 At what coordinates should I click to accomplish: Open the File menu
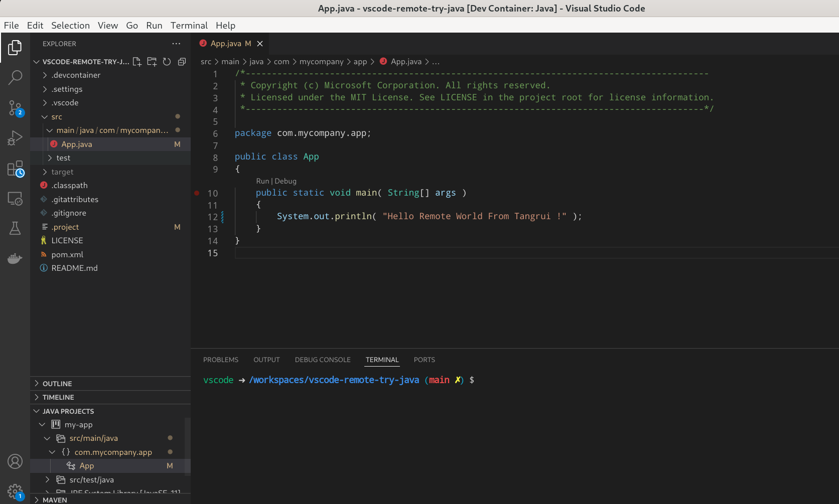coord(11,26)
